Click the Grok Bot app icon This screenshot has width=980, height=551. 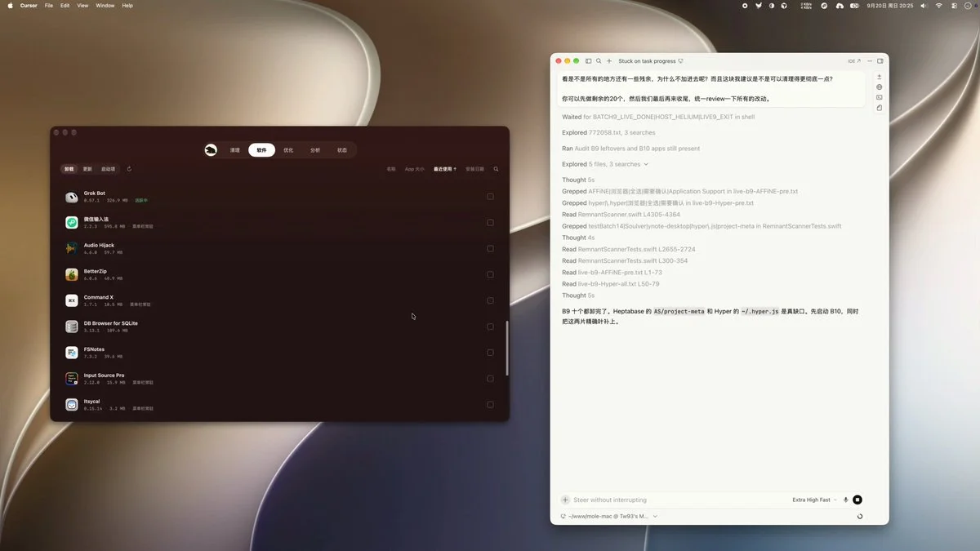coord(72,197)
